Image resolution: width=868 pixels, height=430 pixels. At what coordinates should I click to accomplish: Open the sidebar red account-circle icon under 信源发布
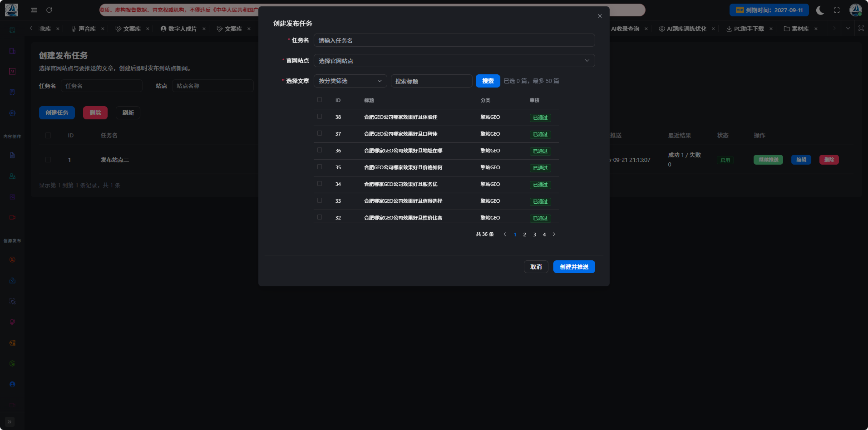pos(12,259)
